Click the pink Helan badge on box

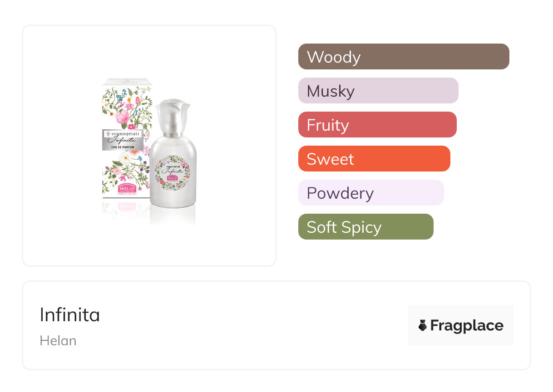[121, 191]
